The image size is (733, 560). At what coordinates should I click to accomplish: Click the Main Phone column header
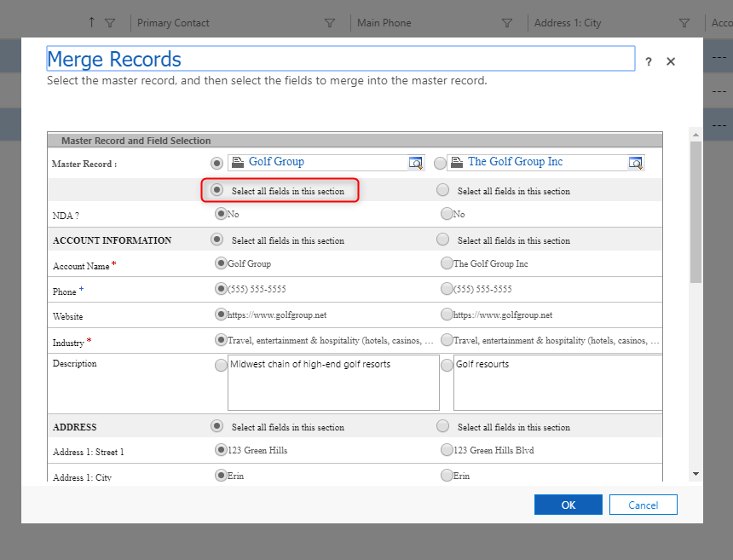384,23
